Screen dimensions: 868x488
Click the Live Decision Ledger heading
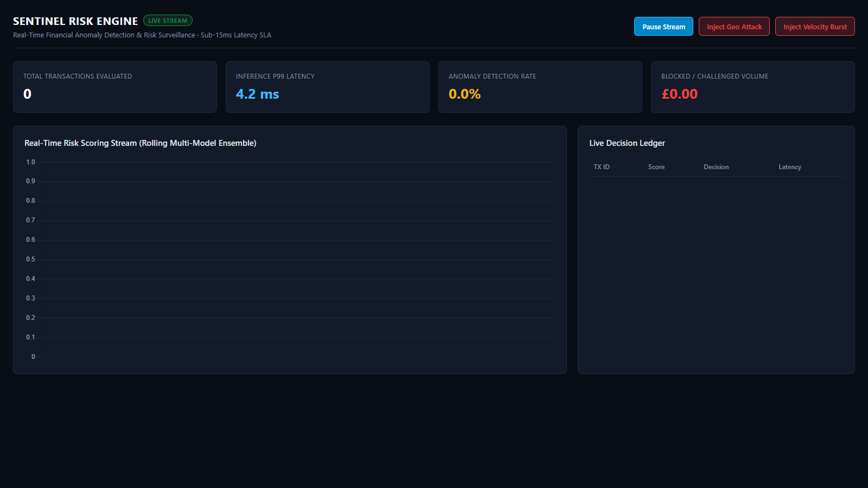click(x=627, y=143)
